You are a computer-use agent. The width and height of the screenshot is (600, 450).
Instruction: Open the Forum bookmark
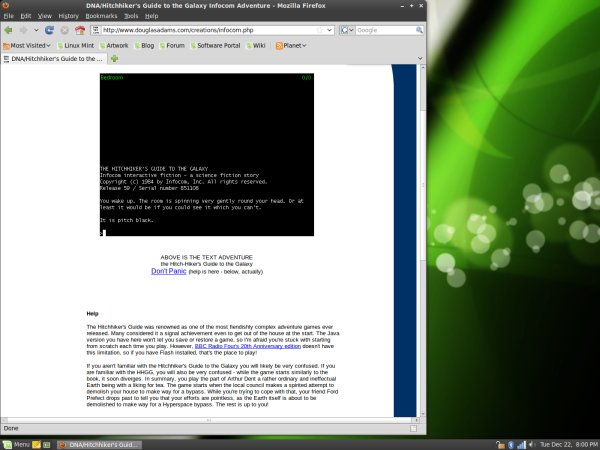[x=172, y=46]
